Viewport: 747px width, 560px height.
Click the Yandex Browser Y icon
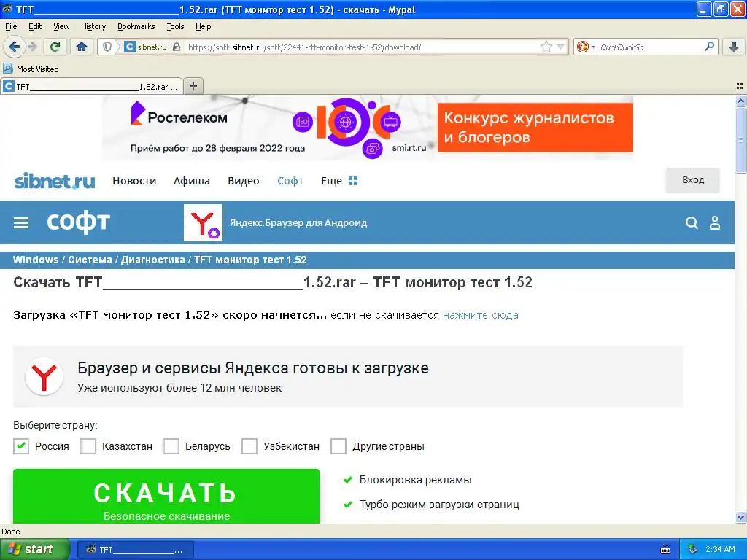pyautogui.click(x=203, y=222)
